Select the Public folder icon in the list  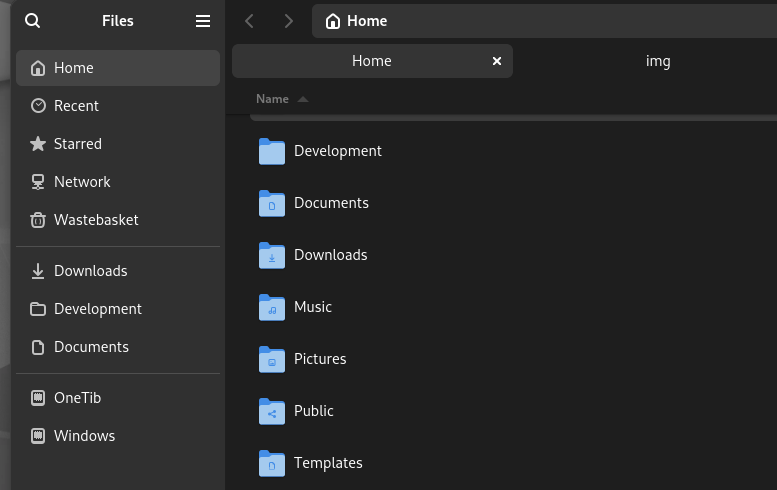(272, 411)
